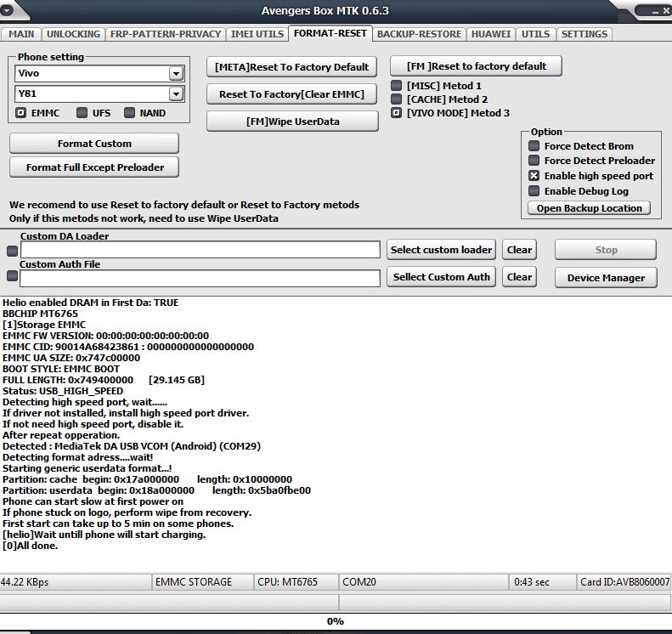Click 'Starting generic userdata format...!' log line
This screenshot has width=672, height=634.
(87, 468)
